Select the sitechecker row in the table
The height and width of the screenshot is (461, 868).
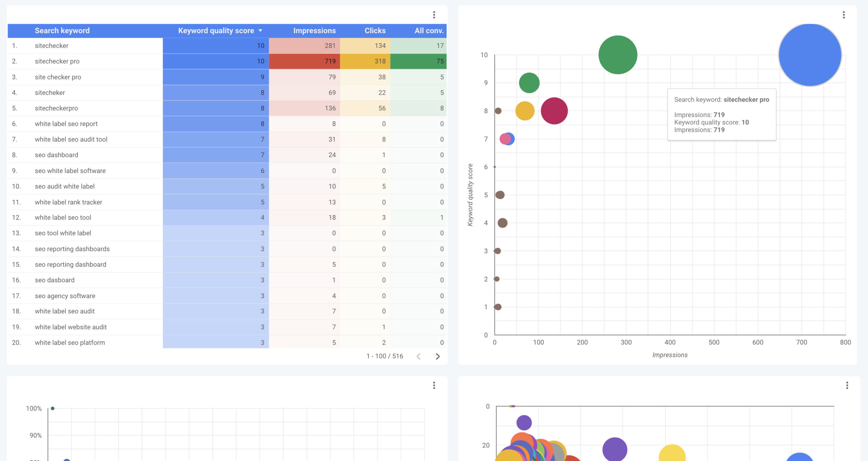pyautogui.click(x=52, y=45)
